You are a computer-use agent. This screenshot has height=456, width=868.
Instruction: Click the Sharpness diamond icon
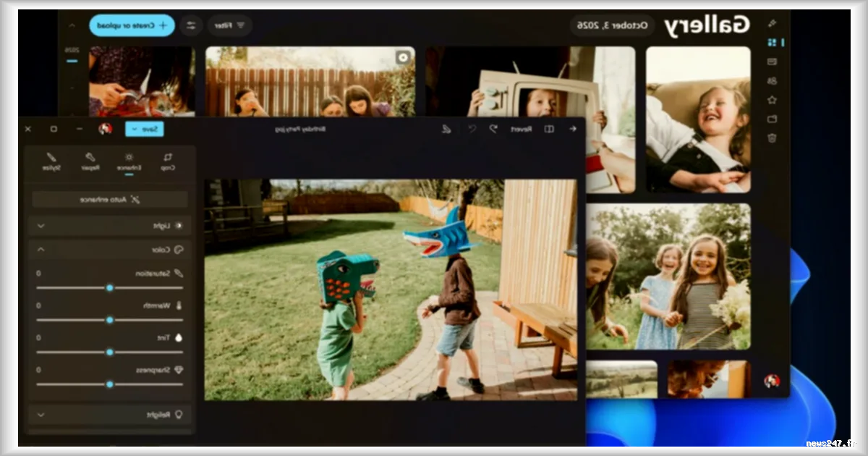179,370
